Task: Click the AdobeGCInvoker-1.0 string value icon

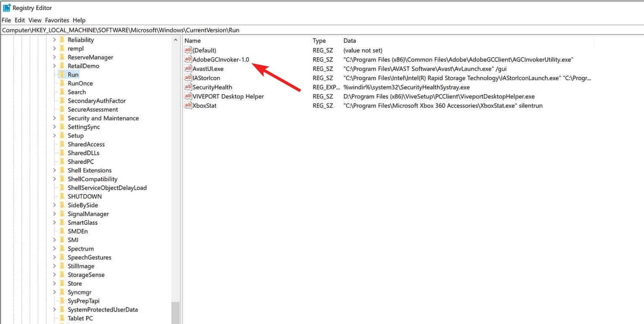Action: point(188,60)
